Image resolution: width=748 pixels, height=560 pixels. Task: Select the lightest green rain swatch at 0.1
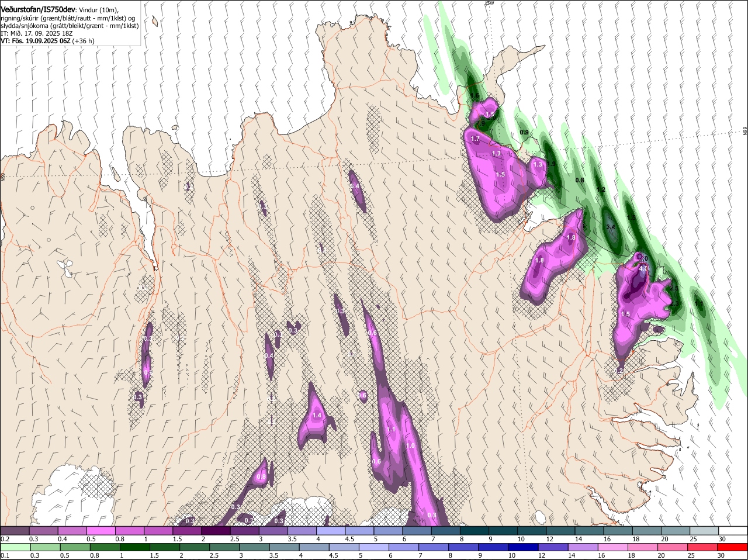click(x=15, y=547)
